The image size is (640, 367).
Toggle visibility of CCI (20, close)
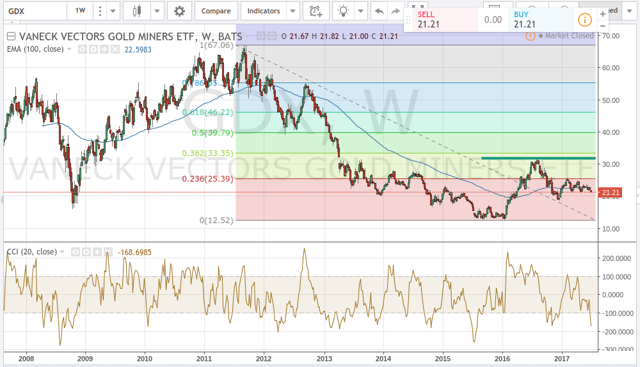pos(75,252)
